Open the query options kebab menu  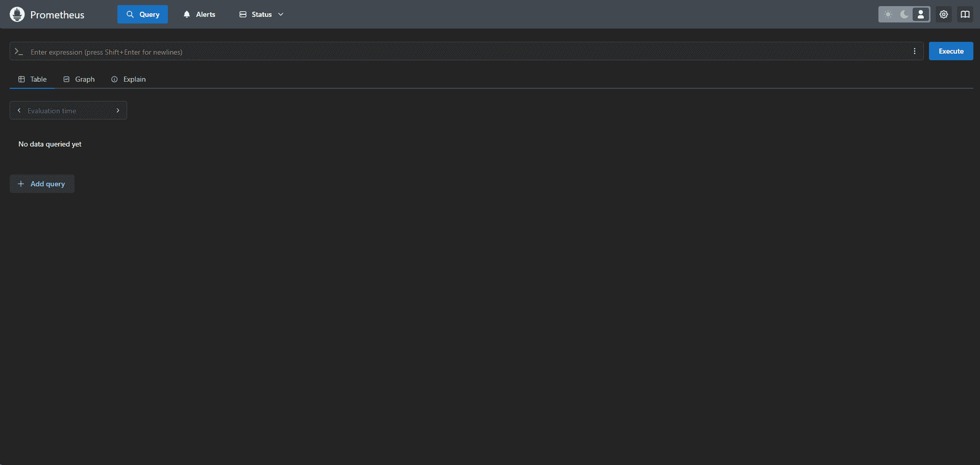coord(915,51)
